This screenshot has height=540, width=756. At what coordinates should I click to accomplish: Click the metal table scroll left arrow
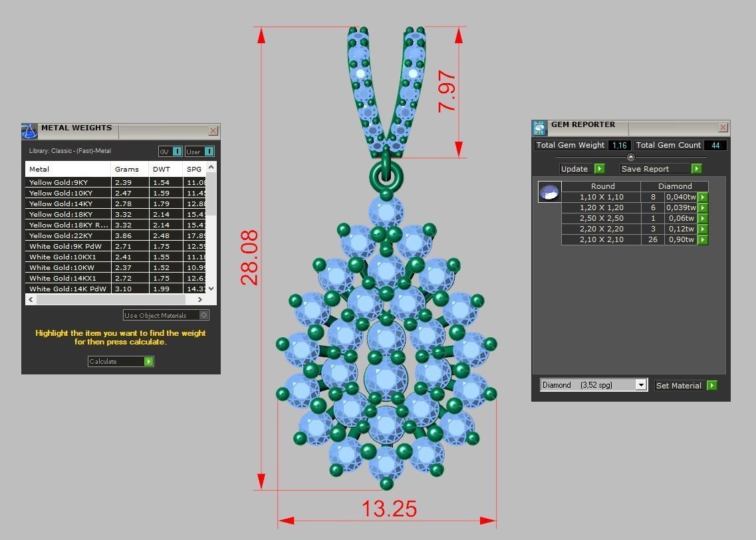pos(31,299)
